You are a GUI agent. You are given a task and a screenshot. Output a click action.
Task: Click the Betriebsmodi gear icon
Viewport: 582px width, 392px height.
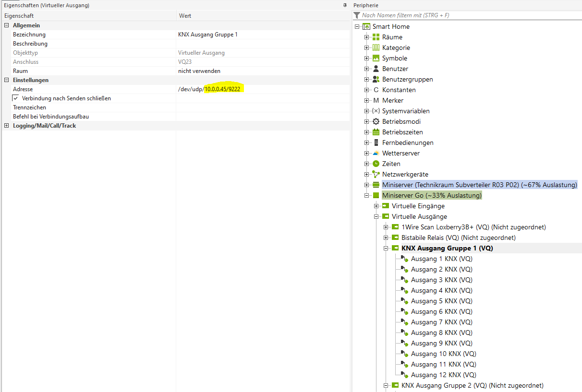point(376,121)
